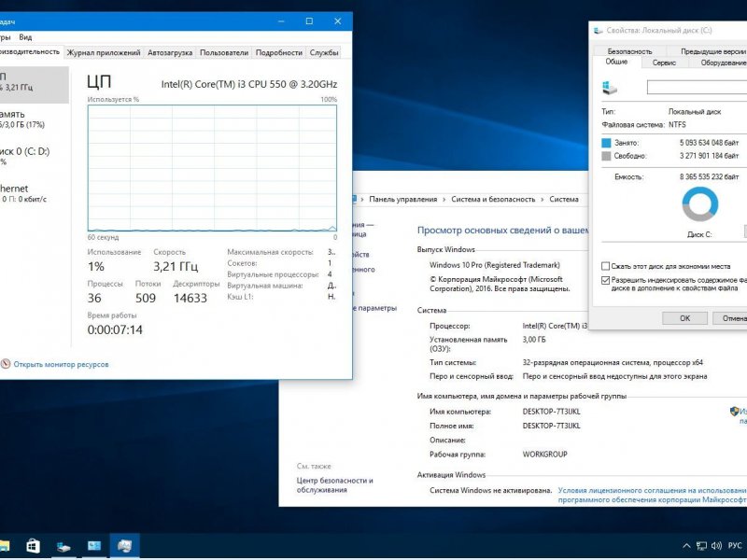Click Система и безопасность breadcrumb
Screen dimensions: 747x560
click(493, 199)
